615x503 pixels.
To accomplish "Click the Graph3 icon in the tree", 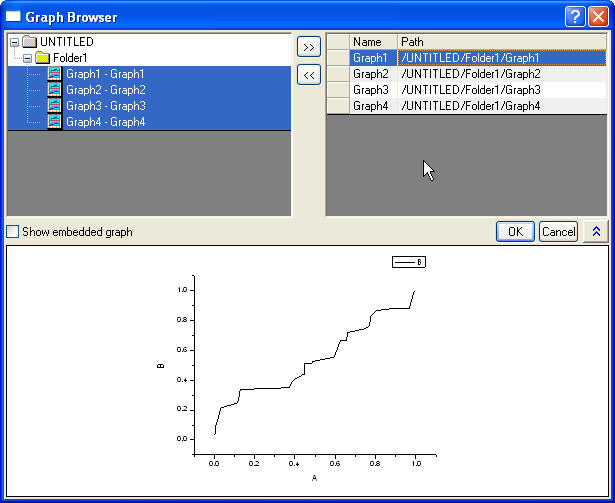I will click(x=55, y=106).
